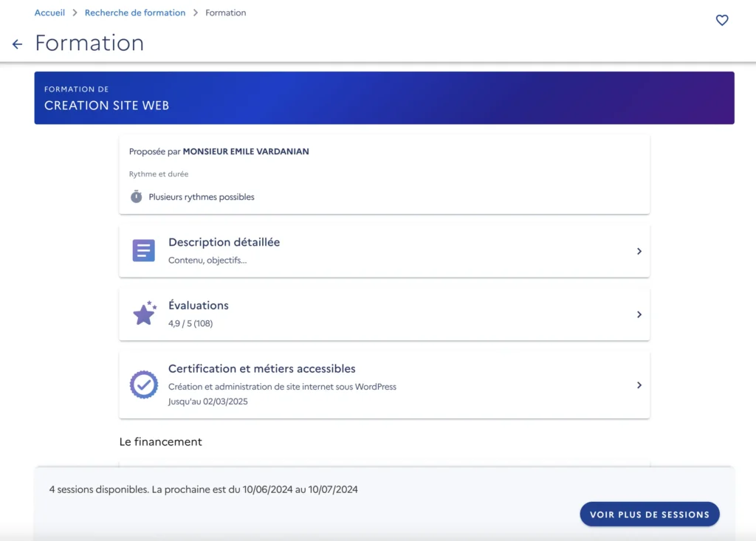Click the stopwatch icon for rhythm
The height and width of the screenshot is (541, 756).
tap(136, 197)
